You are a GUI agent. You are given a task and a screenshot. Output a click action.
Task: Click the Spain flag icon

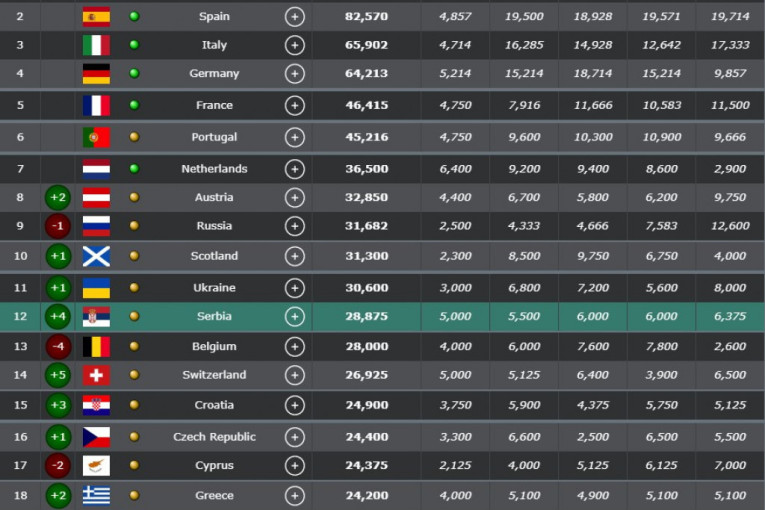coord(96,16)
